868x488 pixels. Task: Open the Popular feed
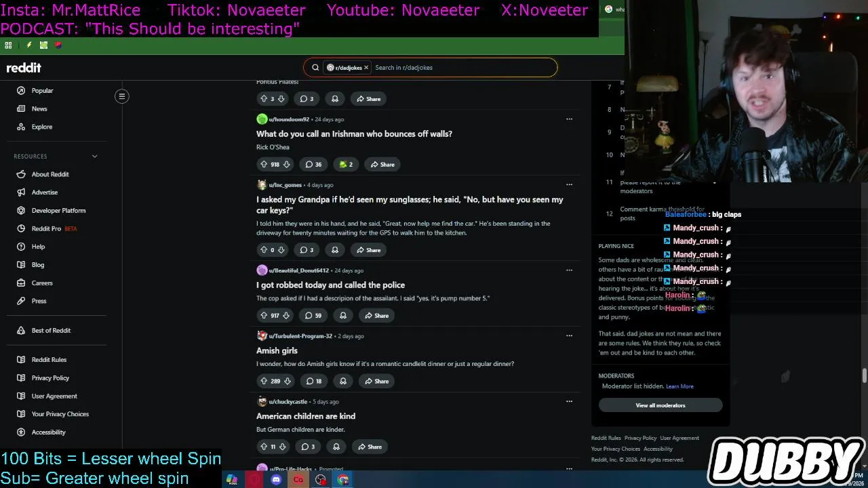coord(42,91)
